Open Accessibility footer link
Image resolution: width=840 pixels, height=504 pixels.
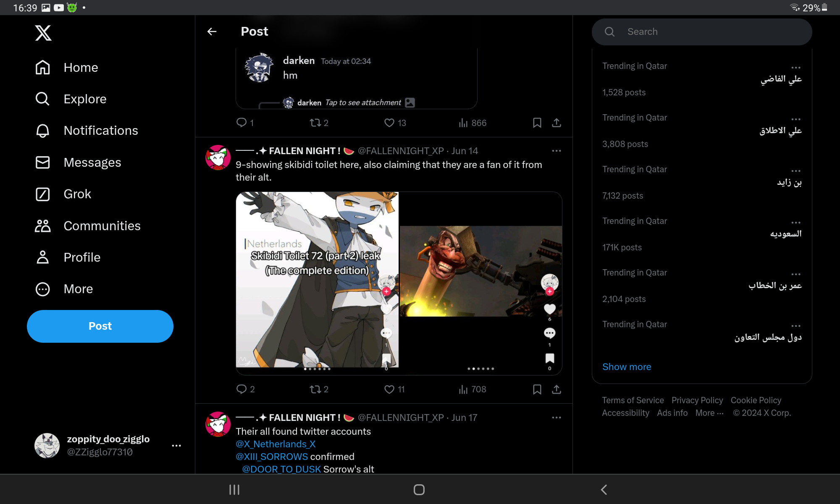tap(625, 413)
